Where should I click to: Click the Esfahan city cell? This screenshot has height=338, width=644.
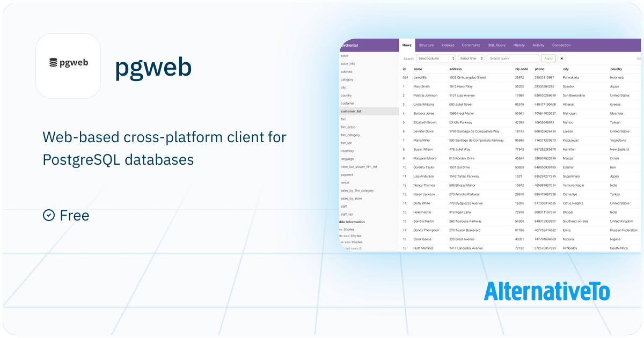[569, 167]
